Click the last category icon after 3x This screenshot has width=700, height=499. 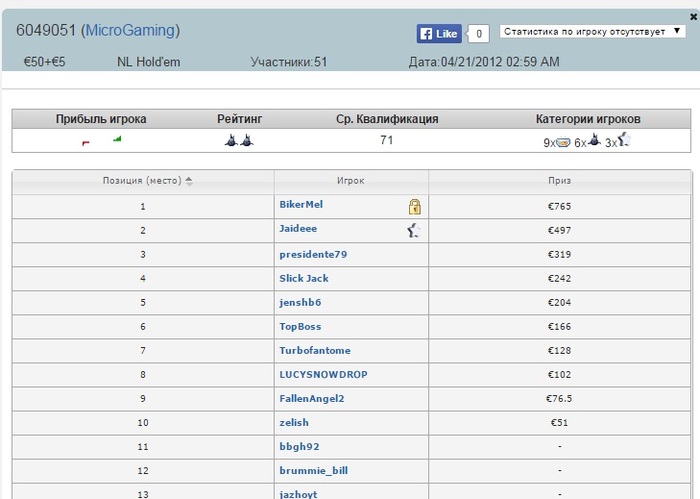tap(624, 141)
